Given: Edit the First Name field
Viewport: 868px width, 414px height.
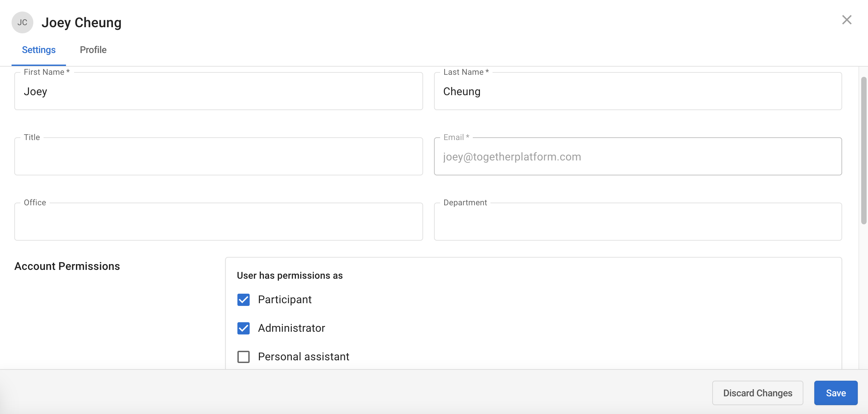Looking at the screenshot, I should (219, 91).
